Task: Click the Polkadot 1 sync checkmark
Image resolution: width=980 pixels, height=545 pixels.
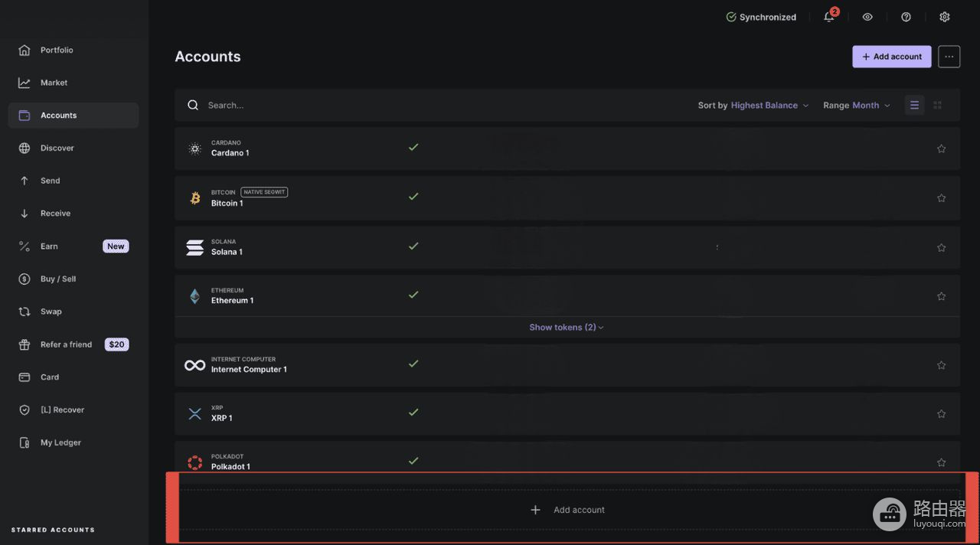Action: tap(413, 461)
